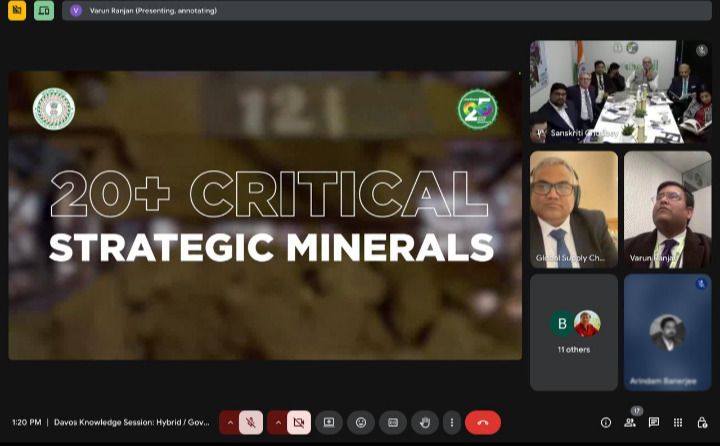The height and width of the screenshot is (446, 720).
Task: Unmute the microphone button
Action: (251, 422)
